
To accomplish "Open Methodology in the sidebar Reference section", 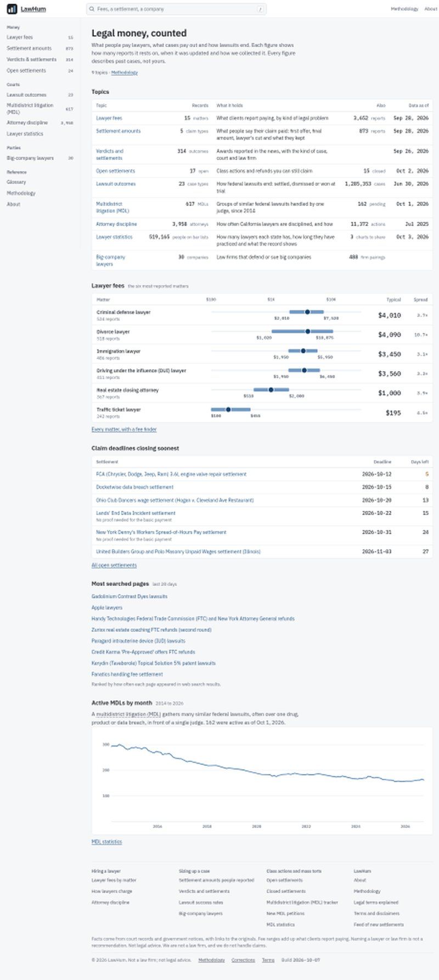I will coord(21,193).
